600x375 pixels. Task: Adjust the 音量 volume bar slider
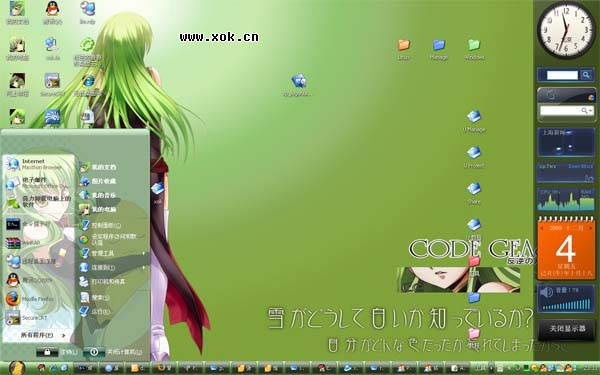tap(566, 305)
